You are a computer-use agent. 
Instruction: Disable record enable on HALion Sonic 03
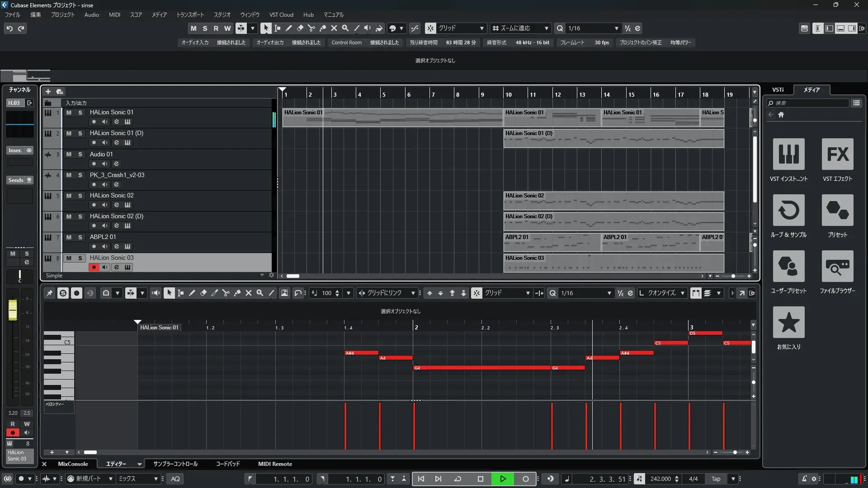(x=94, y=267)
